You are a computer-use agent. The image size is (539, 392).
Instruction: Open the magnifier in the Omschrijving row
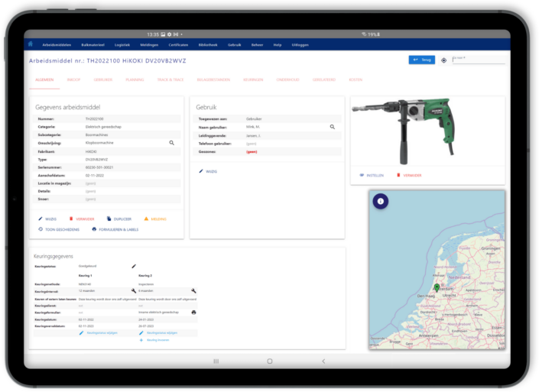point(171,143)
